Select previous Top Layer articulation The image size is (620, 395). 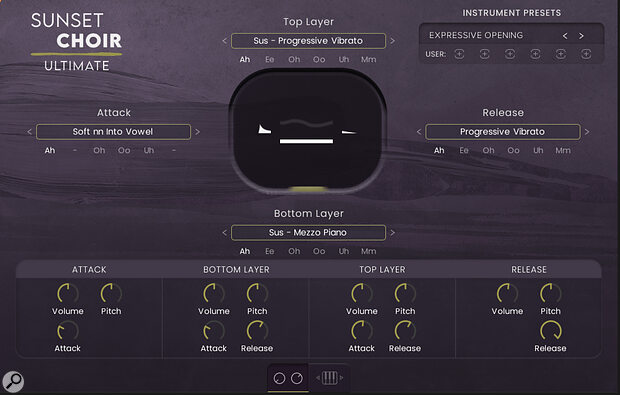pos(225,41)
